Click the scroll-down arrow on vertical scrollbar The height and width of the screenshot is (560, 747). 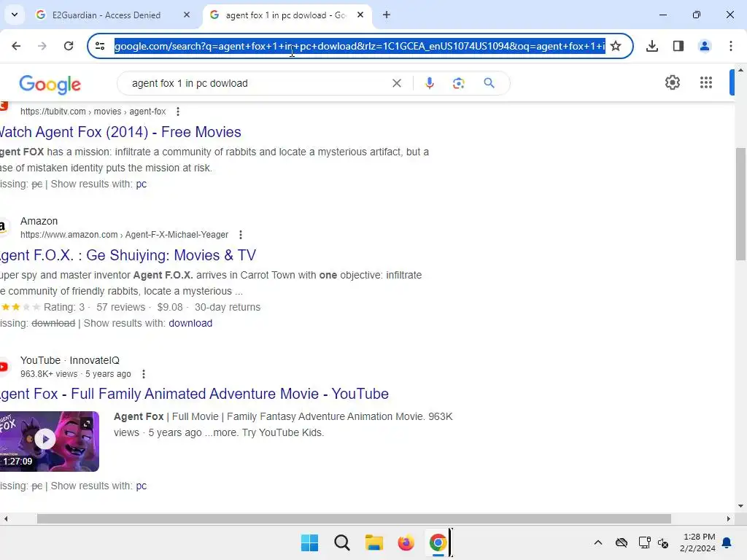pos(740,506)
